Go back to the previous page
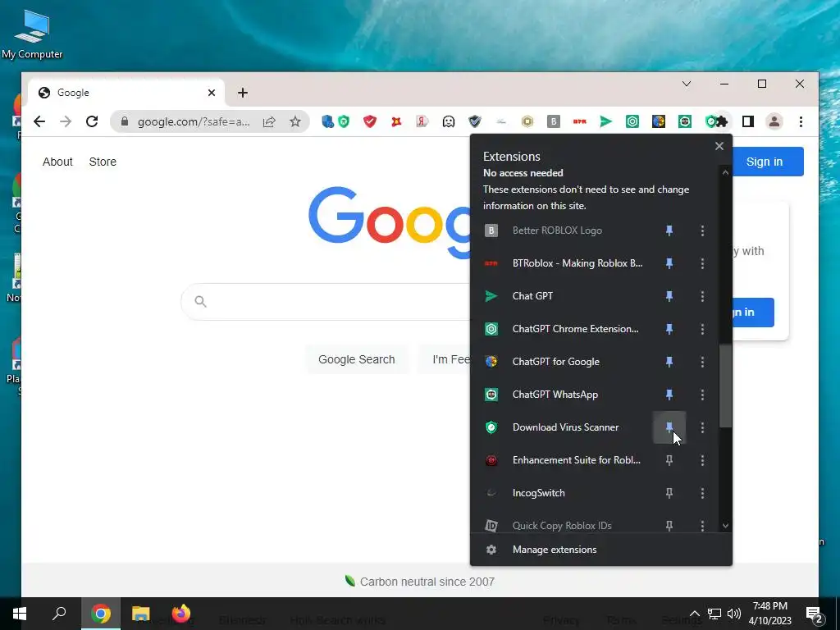Image resolution: width=840 pixels, height=630 pixels. pyautogui.click(x=39, y=121)
